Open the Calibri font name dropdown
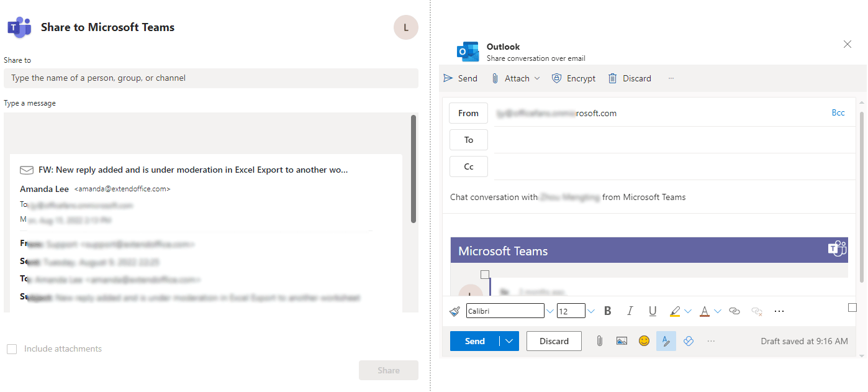This screenshot has height=392, width=868. (549, 311)
